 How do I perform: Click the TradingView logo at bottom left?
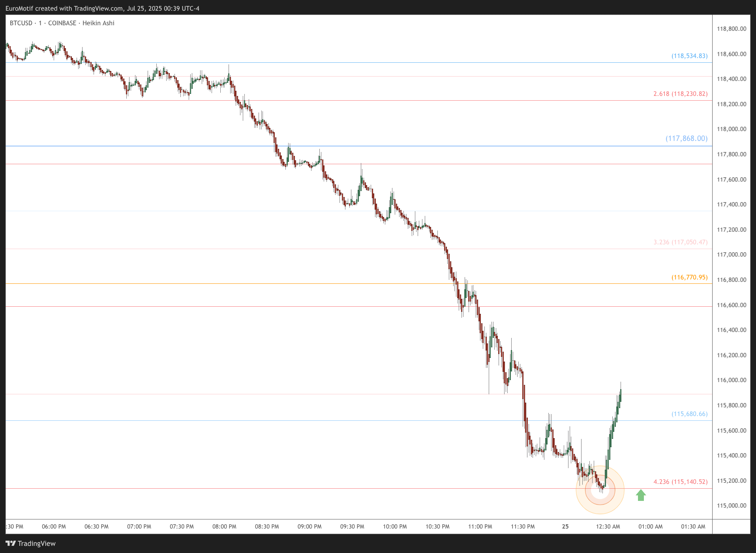coord(30,544)
